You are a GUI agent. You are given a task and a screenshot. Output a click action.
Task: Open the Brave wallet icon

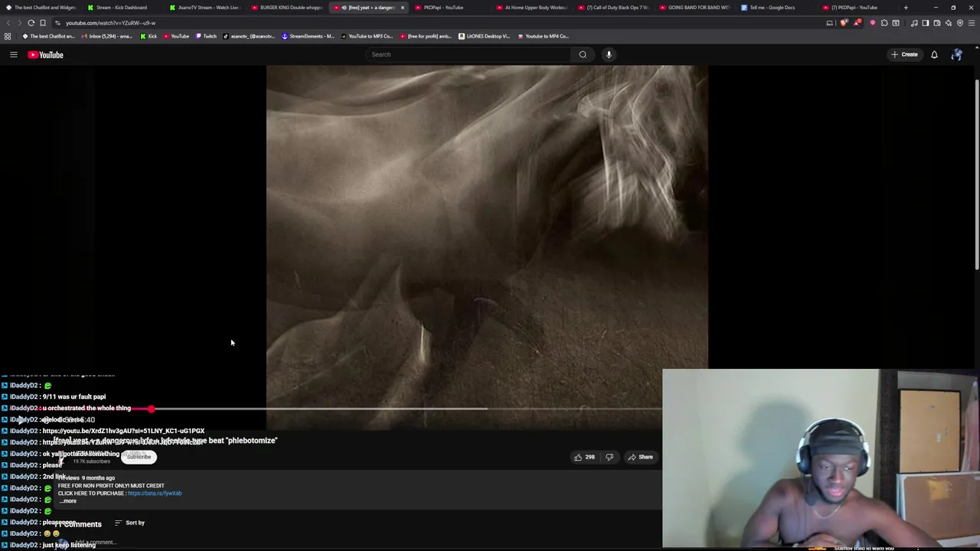pos(937,23)
